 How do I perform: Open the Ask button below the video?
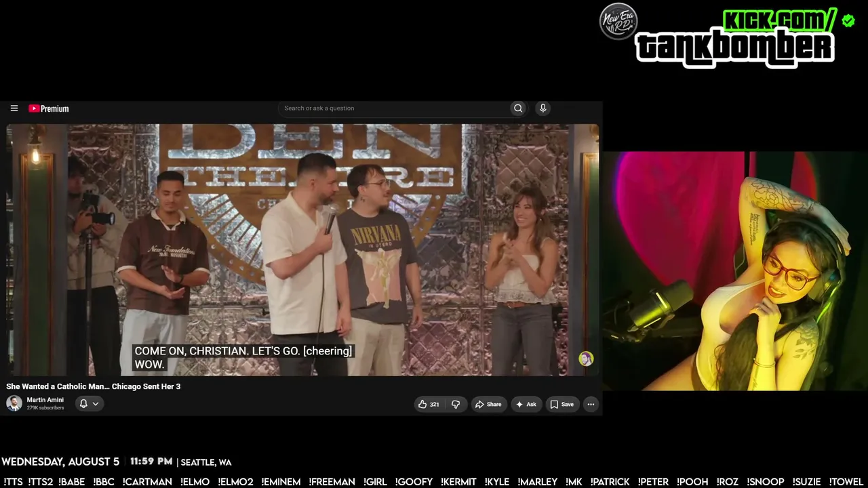[526, 405]
